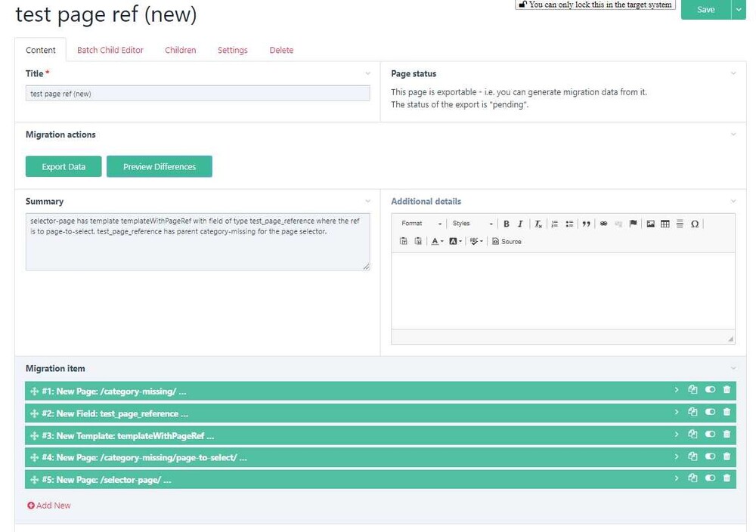Click the Insert Image icon in the editor
This screenshot has width=756, height=532.
point(650,224)
